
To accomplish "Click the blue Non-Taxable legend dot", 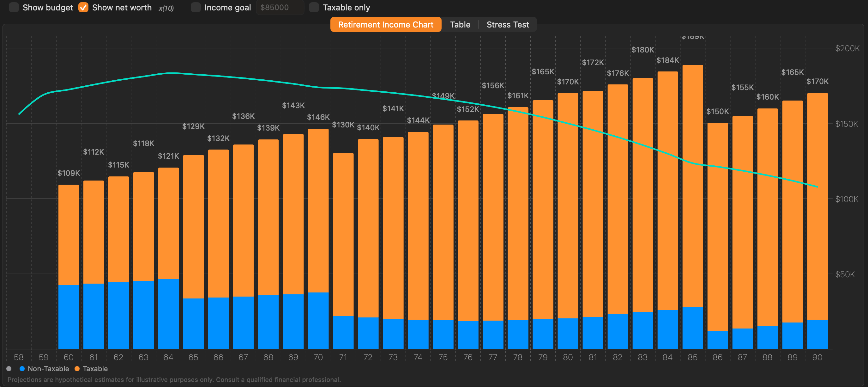I will 22,369.
